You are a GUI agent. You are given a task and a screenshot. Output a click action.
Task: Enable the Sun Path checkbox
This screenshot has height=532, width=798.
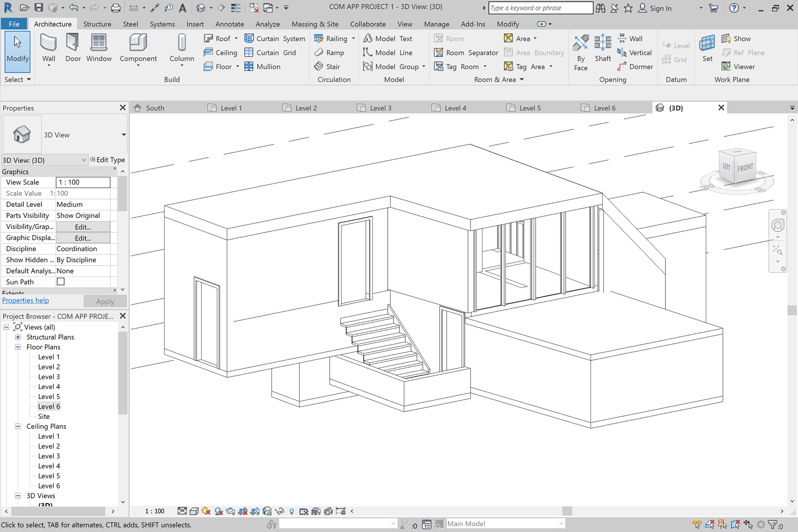click(x=61, y=282)
